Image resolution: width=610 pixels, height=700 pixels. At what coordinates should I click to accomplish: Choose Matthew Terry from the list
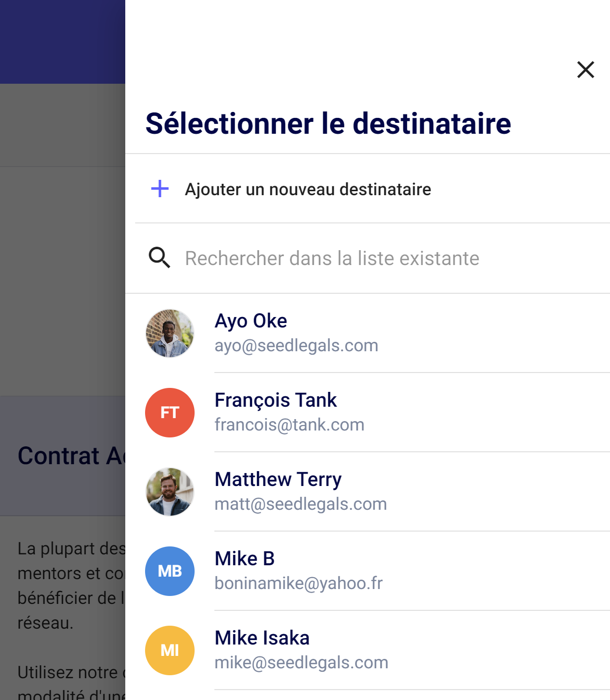click(x=278, y=480)
